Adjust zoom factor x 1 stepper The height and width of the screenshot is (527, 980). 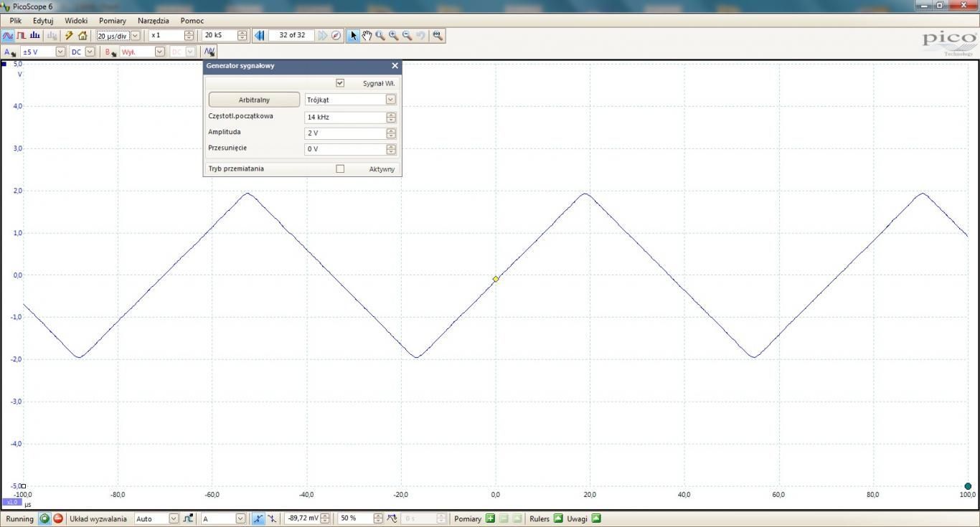(x=189, y=35)
